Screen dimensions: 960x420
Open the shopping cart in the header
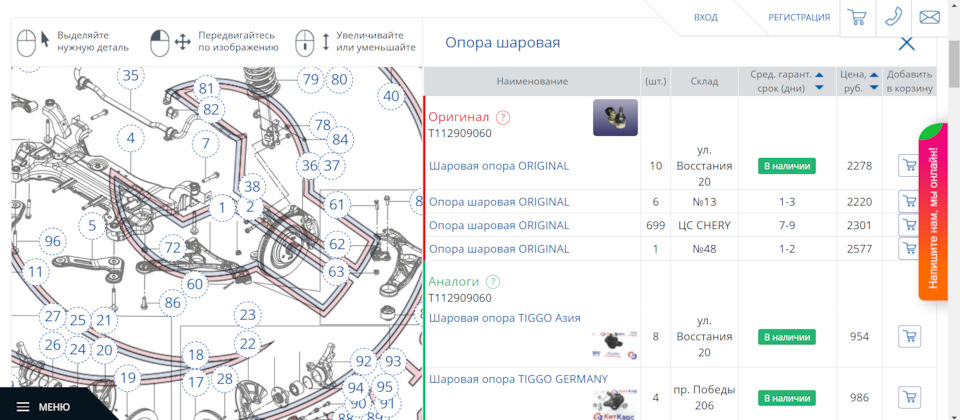[x=856, y=17]
